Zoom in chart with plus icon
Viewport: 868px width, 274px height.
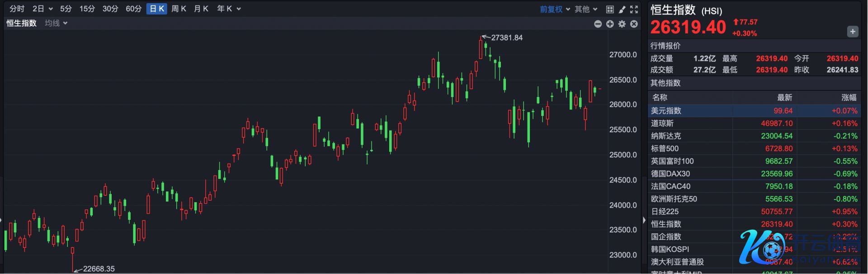pyautogui.click(x=610, y=24)
